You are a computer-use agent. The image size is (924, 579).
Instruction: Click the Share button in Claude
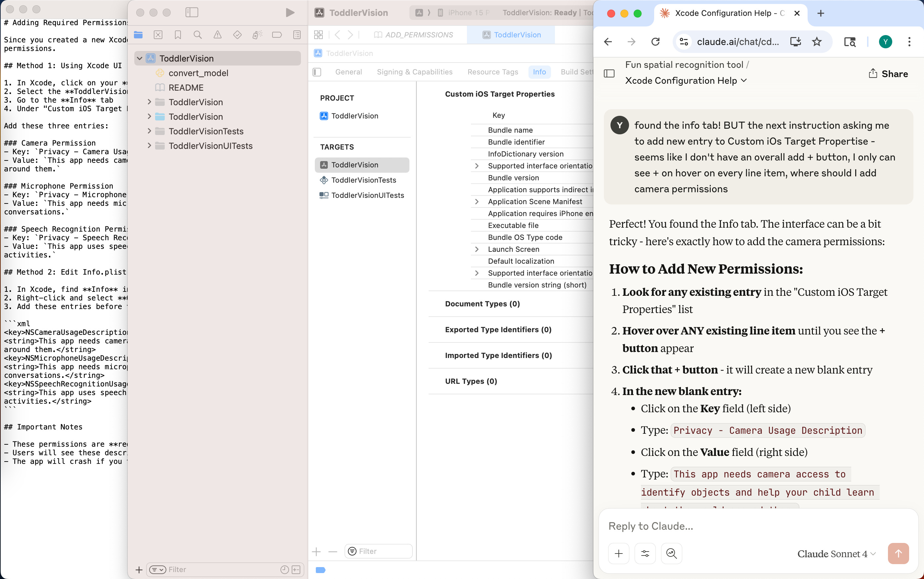click(x=888, y=73)
